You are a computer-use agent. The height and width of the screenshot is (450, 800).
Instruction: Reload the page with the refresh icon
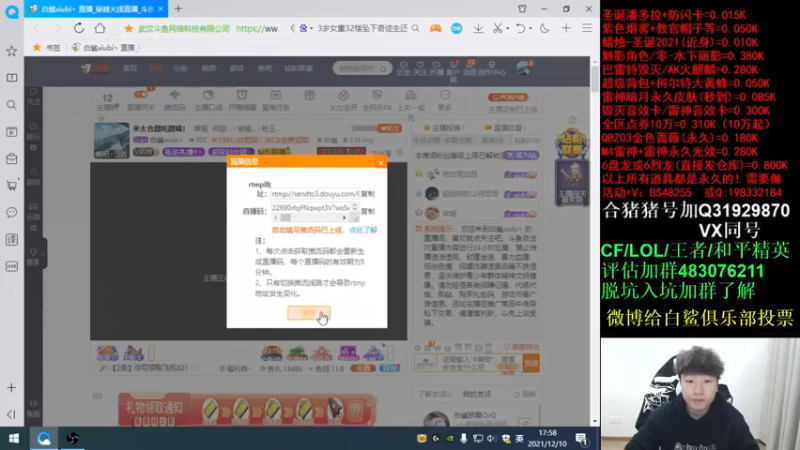(79, 28)
